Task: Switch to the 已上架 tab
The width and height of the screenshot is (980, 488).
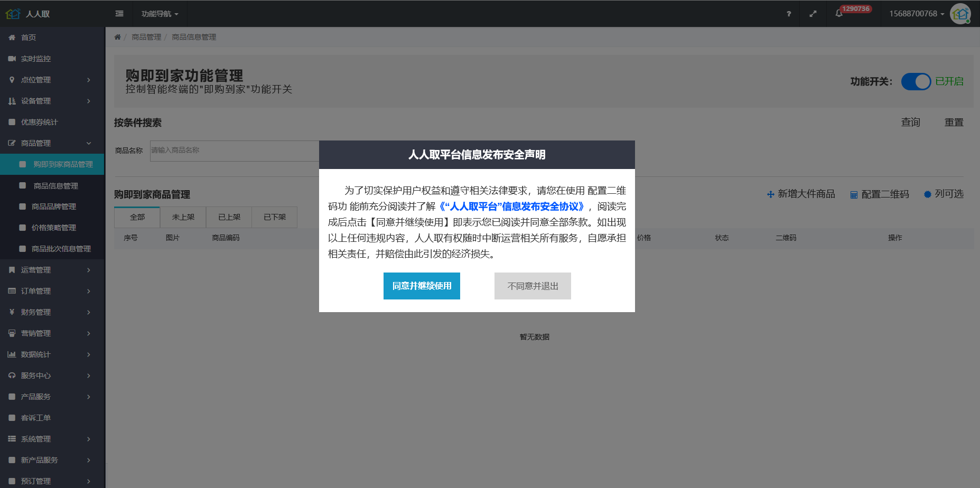Action: 229,217
